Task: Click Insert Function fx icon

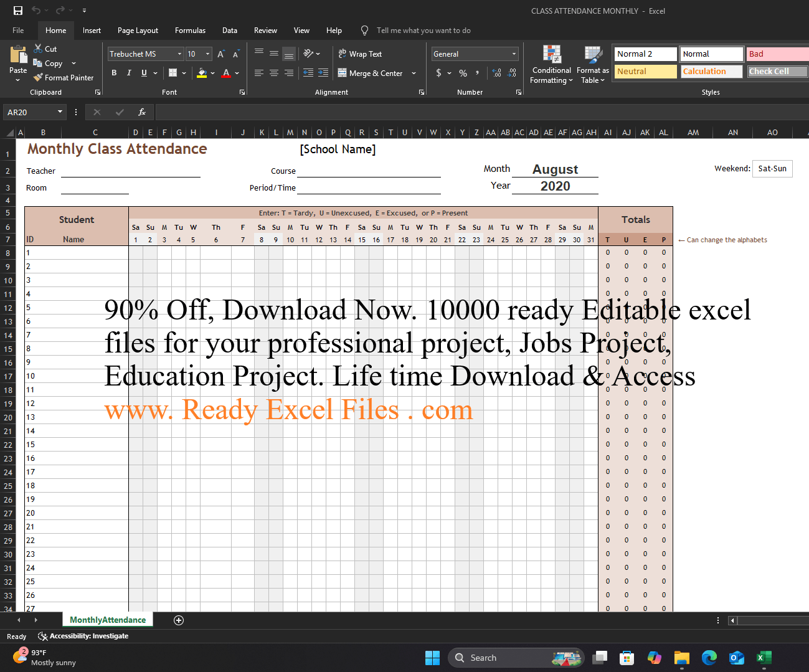Action: coord(142,112)
